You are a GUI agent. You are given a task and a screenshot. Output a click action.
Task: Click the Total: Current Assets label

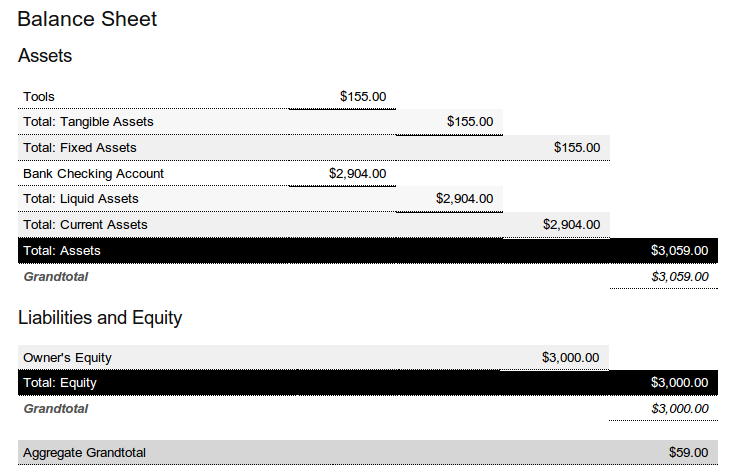click(x=85, y=225)
